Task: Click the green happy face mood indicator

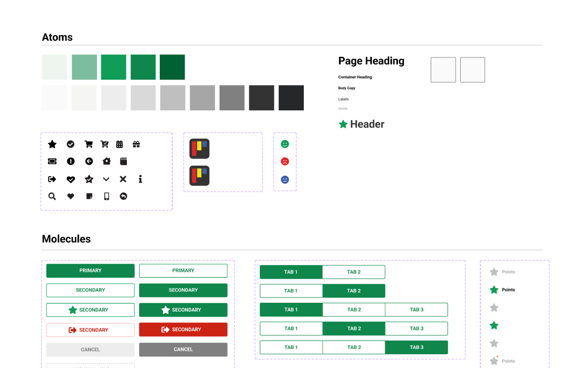Action: (x=285, y=144)
